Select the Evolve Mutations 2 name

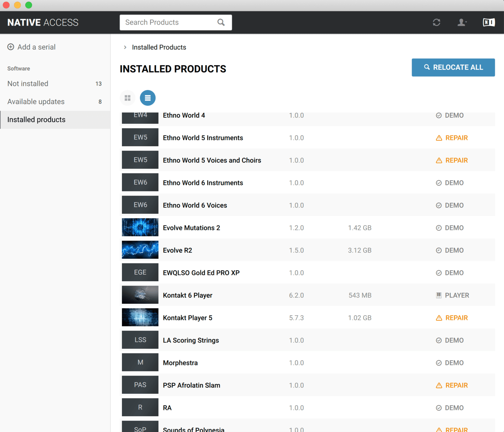tap(192, 228)
